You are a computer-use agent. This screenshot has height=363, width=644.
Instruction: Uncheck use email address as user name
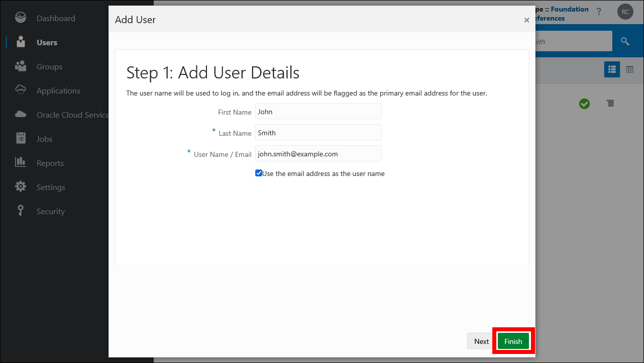point(258,172)
